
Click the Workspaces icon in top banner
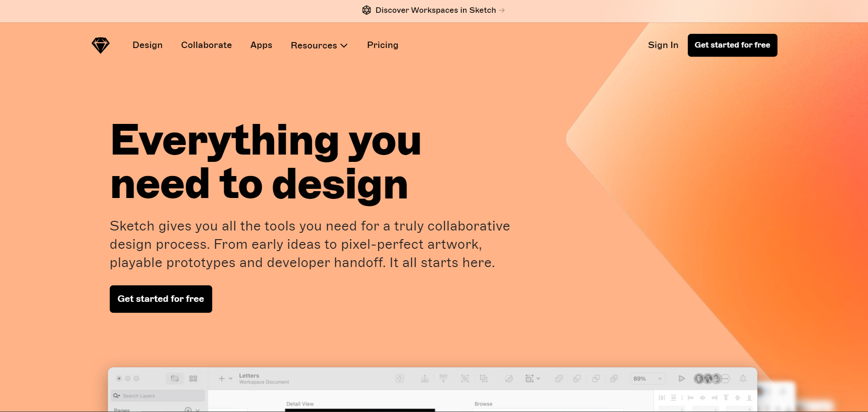tap(366, 10)
